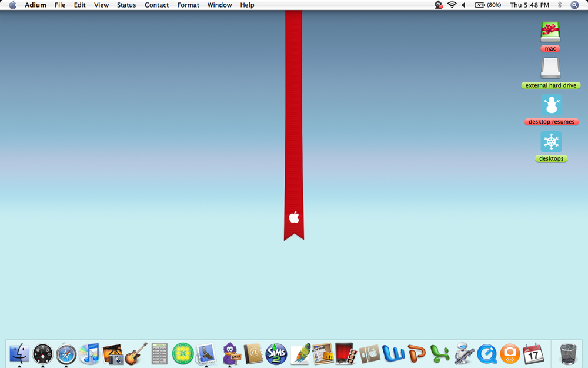Open Spotlight search icon
Viewport: 588px width, 368px height.
tap(574, 5)
